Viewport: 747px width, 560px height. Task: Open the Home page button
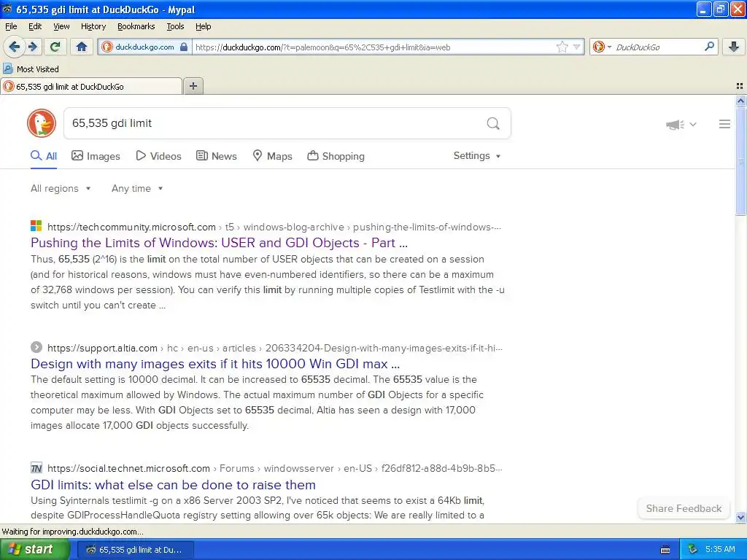(x=82, y=47)
